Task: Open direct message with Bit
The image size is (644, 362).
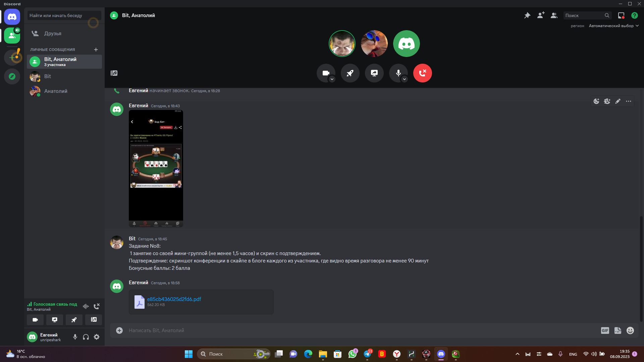Action: [64, 76]
